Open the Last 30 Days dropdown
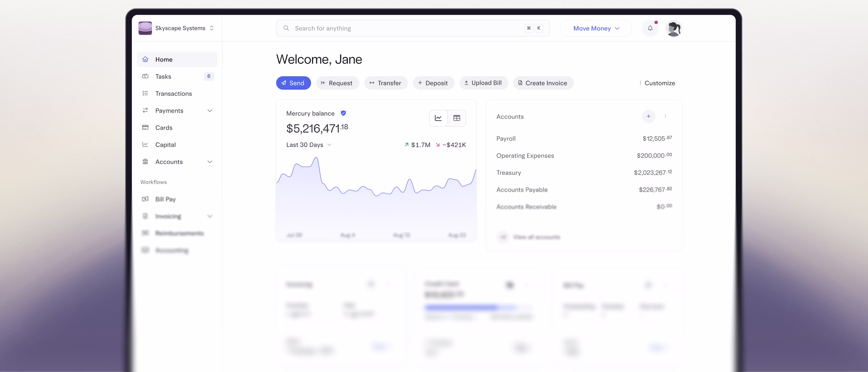This screenshot has height=372, width=868. (308, 145)
